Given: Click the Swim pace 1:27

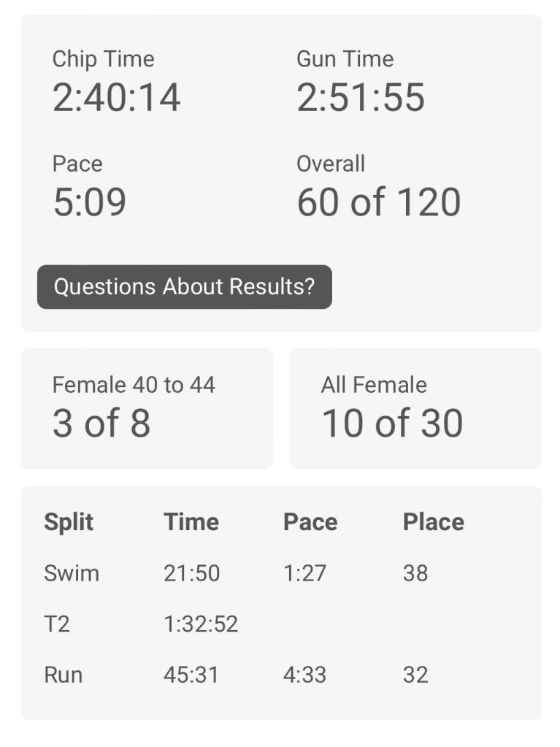Looking at the screenshot, I should [x=304, y=573].
